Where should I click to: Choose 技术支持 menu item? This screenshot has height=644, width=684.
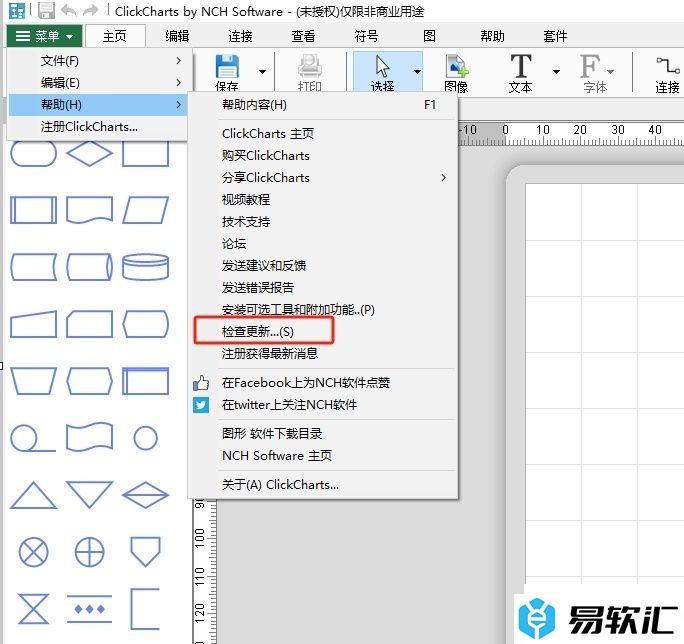pos(323,222)
